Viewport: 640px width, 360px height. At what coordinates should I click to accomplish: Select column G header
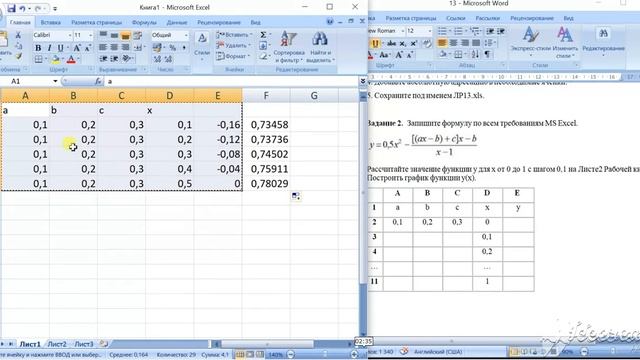click(314, 96)
